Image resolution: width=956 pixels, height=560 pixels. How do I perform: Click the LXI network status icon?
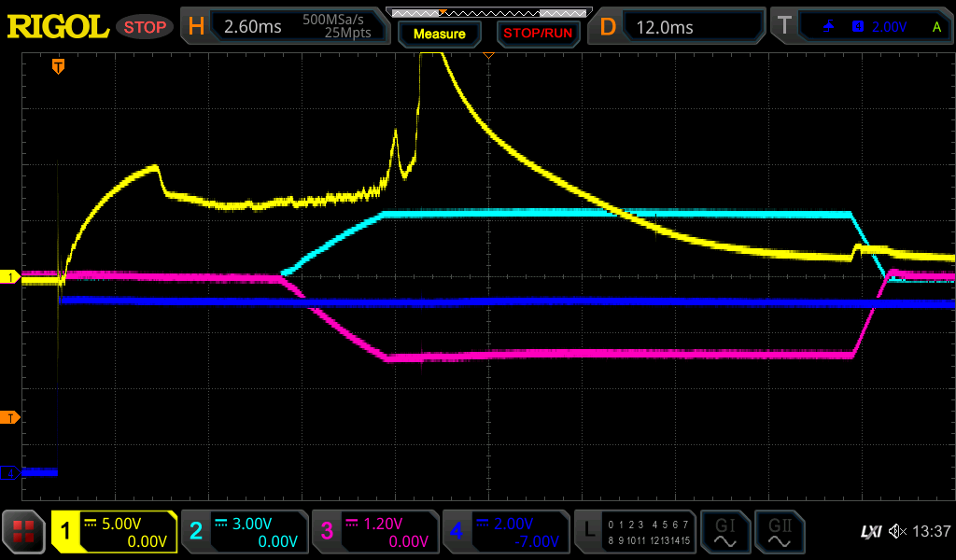pyautogui.click(x=870, y=532)
